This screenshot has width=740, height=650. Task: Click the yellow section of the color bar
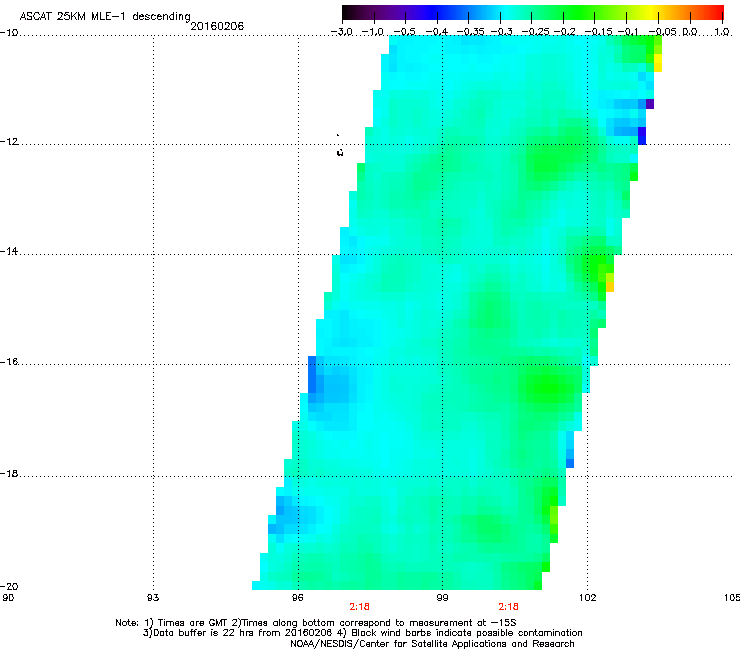click(x=652, y=13)
